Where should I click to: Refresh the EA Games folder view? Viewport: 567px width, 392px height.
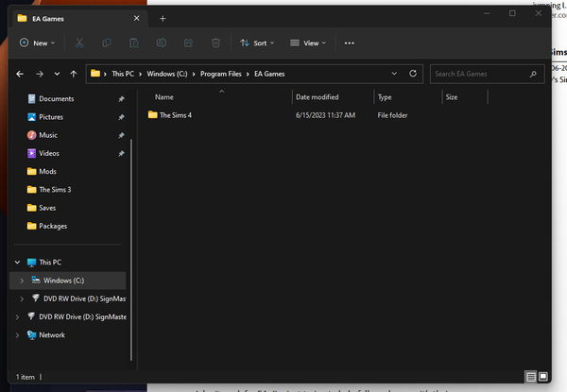tap(413, 74)
